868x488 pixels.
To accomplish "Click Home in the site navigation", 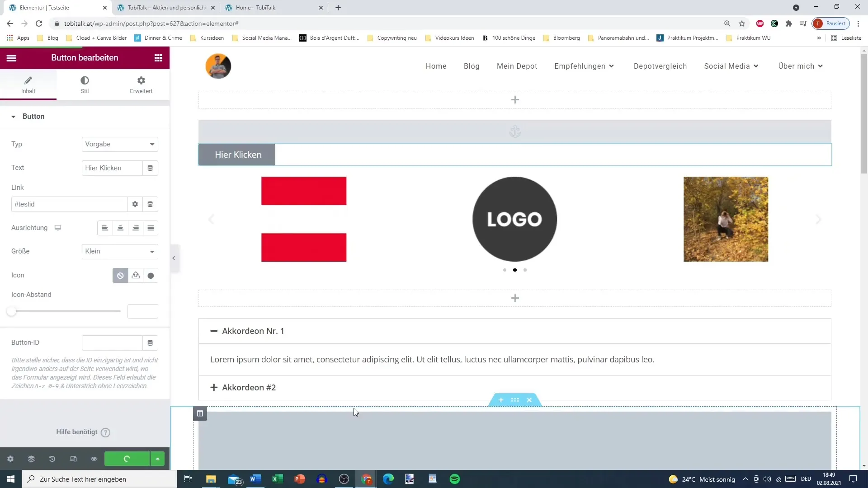I will tap(436, 66).
